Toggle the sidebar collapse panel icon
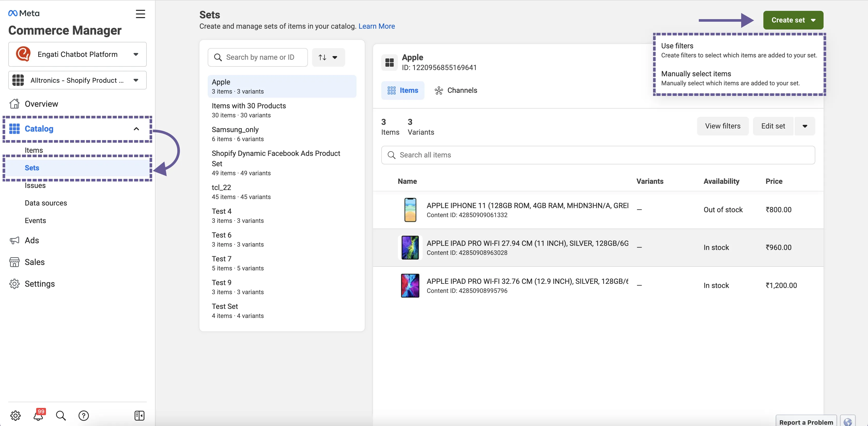 (139, 416)
